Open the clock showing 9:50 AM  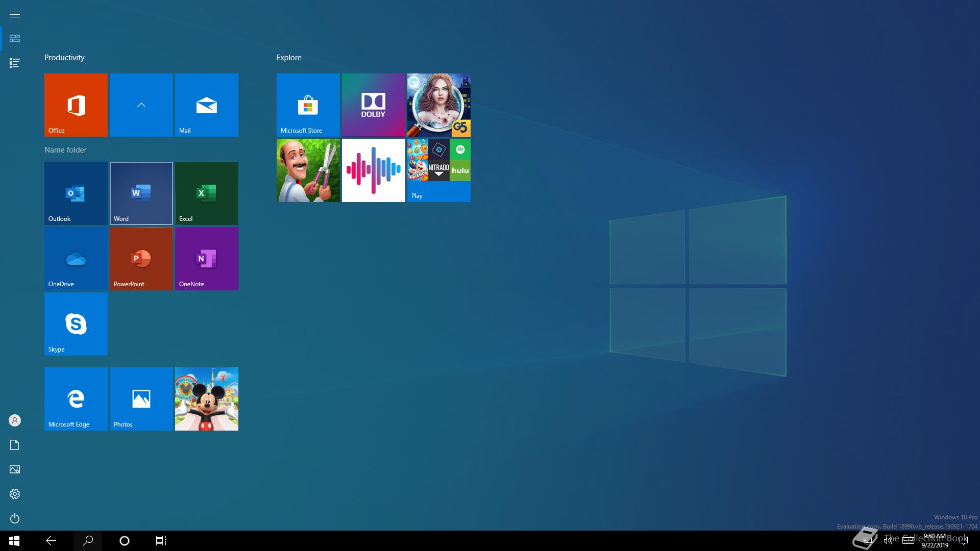click(x=935, y=541)
